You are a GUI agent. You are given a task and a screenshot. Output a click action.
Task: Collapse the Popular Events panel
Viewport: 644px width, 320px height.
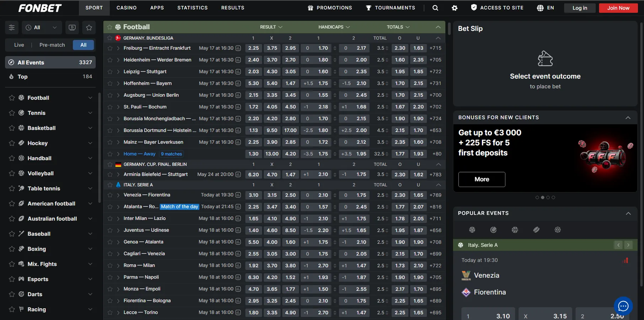628,213
